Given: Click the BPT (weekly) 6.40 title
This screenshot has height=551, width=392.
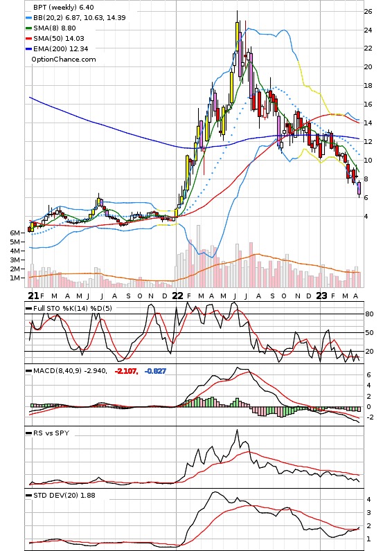Looking at the screenshot, I should pos(64,8).
